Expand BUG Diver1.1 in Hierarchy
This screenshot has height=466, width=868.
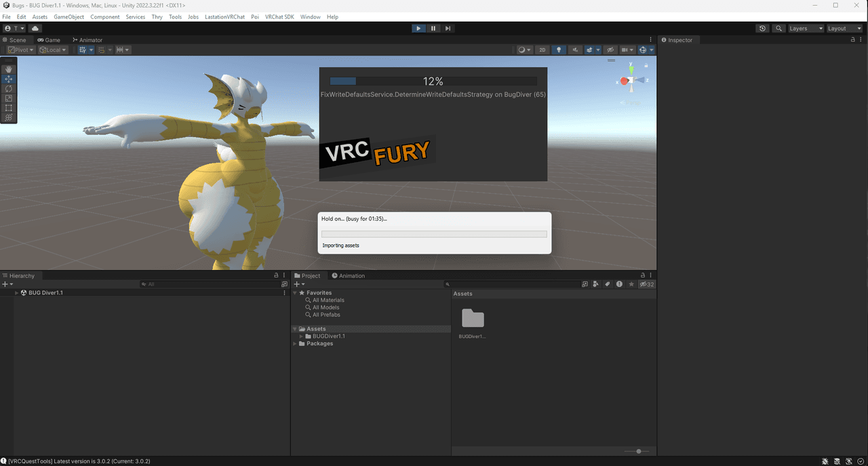click(16, 293)
